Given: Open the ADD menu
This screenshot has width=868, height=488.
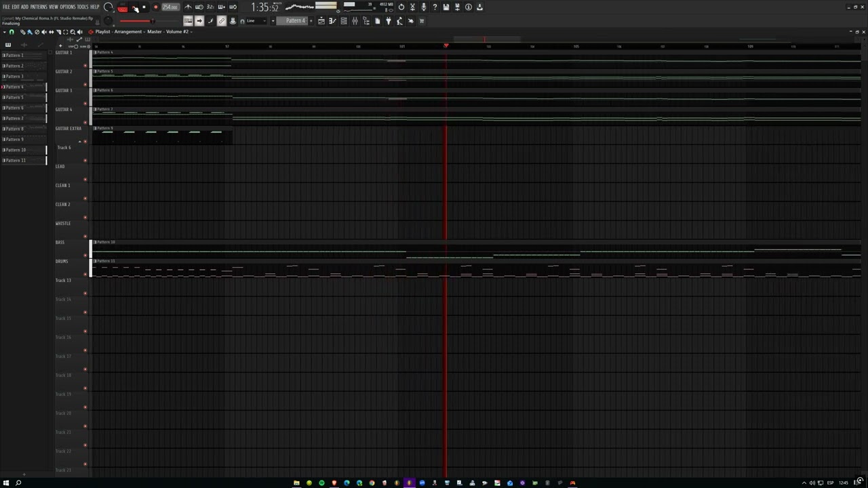Looking at the screenshot, I should click(x=25, y=7).
